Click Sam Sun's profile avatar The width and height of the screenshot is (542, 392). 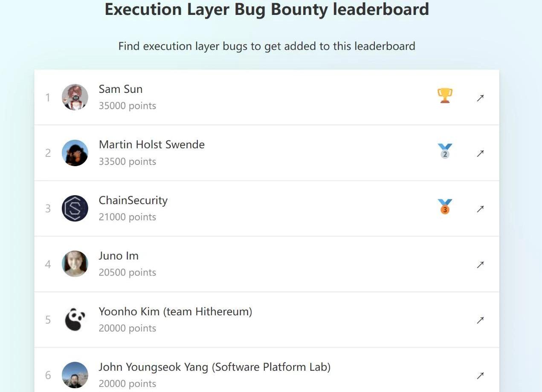[x=75, y=97]
